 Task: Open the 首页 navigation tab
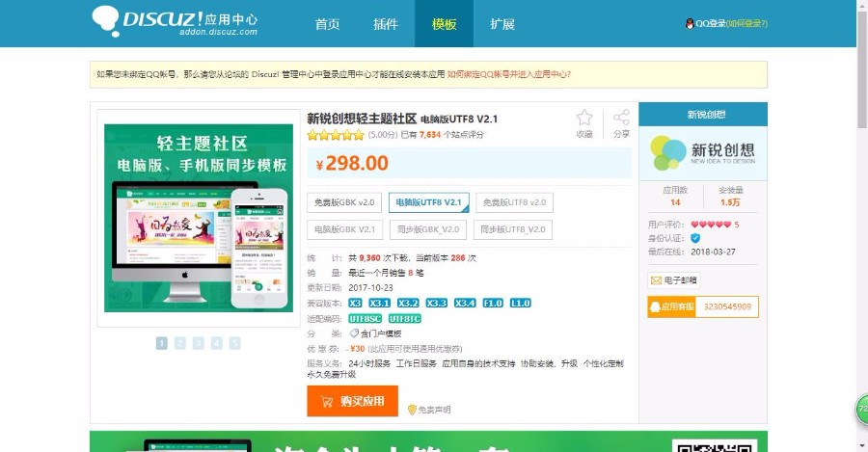[327, 24]
